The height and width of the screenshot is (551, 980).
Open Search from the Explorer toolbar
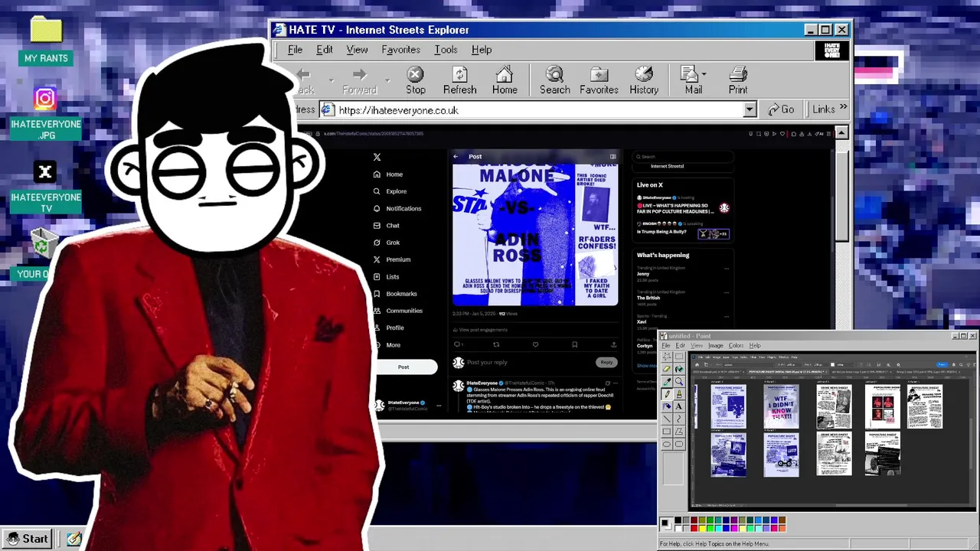tap(554, 80)
